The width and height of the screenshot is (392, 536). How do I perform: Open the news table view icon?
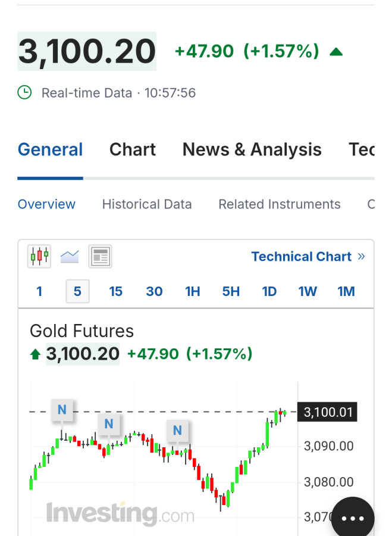100,257
